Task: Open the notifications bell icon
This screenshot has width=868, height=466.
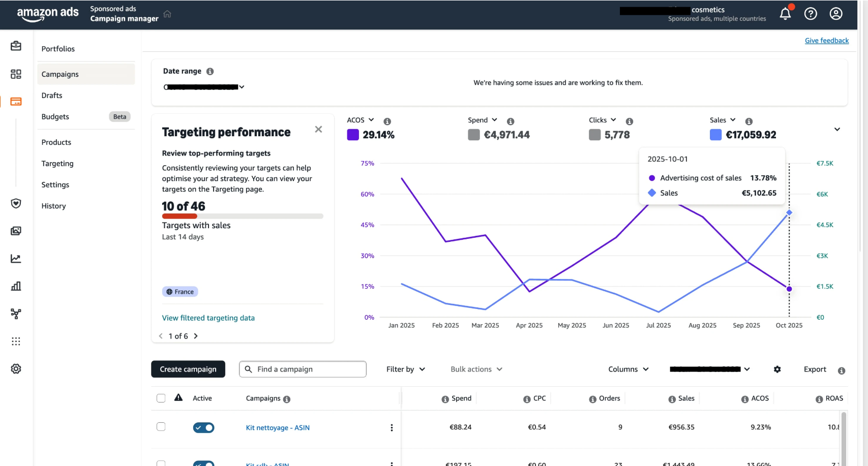Action: coord(785,14)
